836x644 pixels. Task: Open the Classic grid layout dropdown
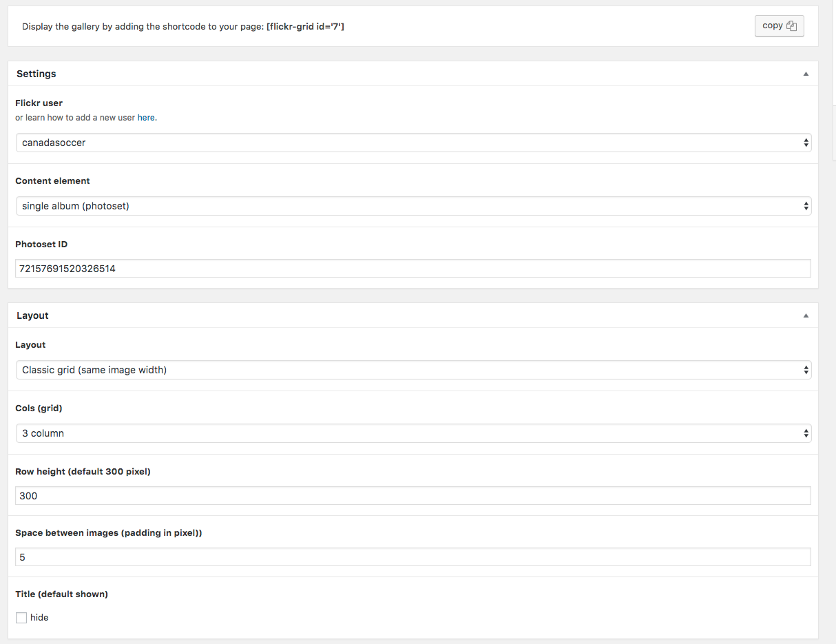413,370
